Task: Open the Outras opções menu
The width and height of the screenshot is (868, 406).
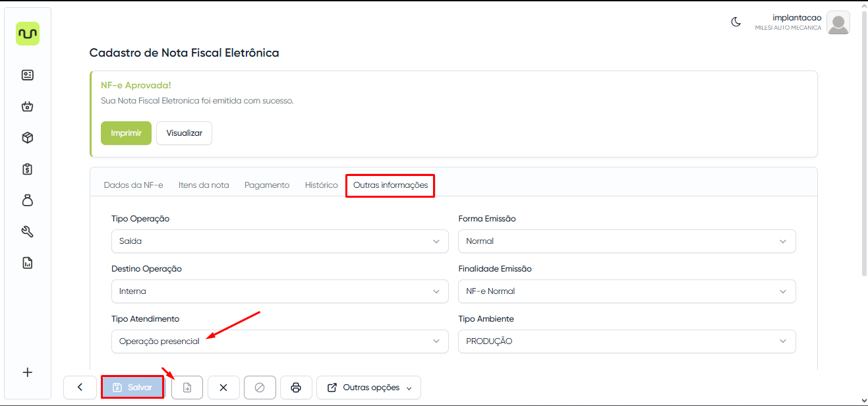Action: coord(368,388)
